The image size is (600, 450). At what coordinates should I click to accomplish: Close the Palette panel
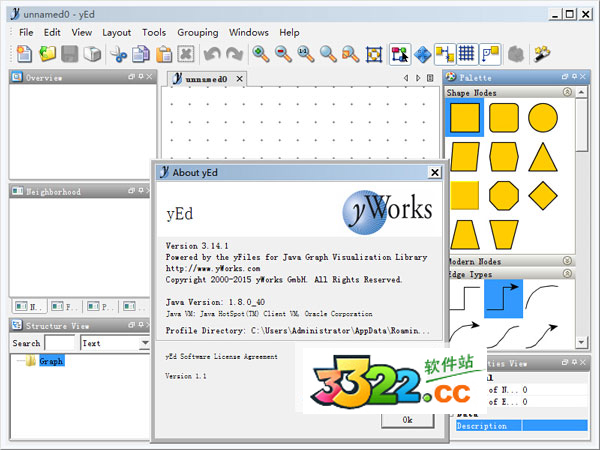click(583, 77)
